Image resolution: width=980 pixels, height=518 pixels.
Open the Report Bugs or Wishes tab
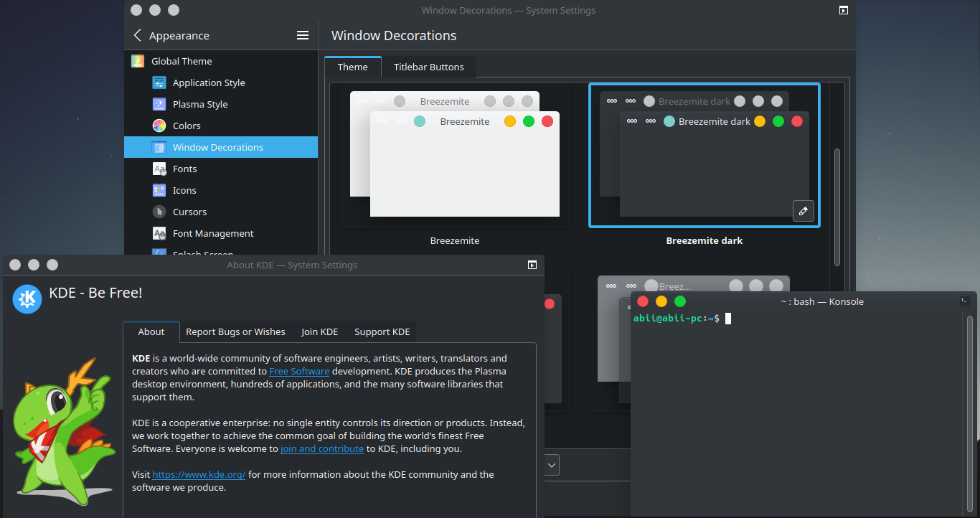click(235, 331)
